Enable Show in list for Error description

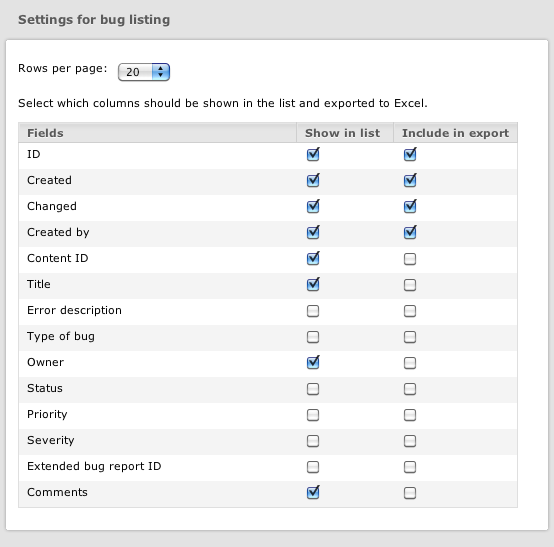[x=313, y=311]
